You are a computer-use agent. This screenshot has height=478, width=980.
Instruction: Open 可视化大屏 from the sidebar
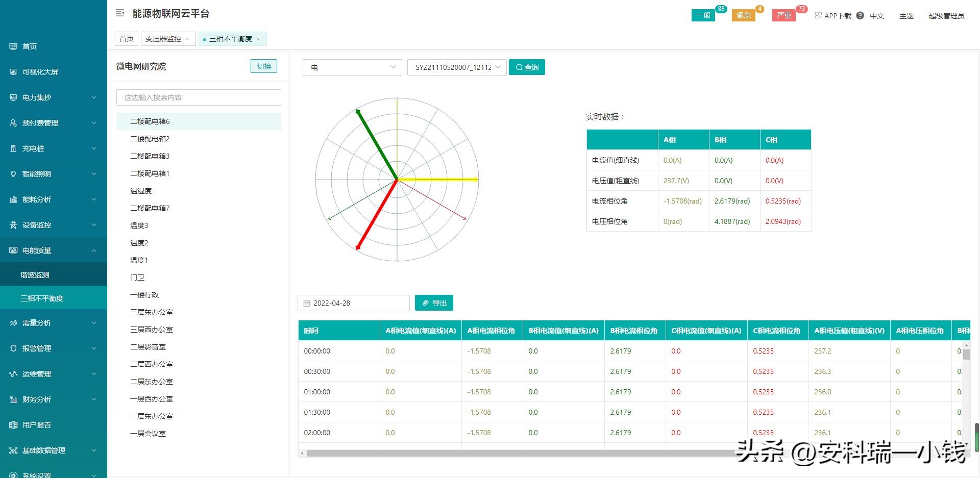[40, 72]
